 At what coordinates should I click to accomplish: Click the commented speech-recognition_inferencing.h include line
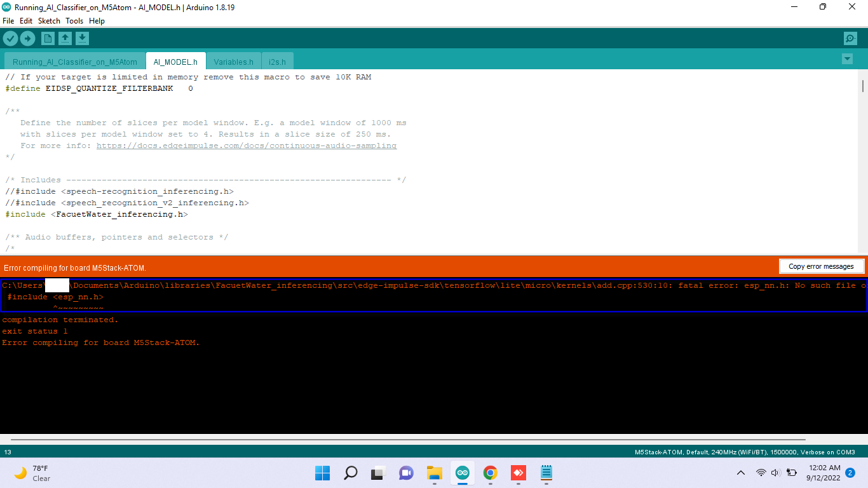119,191
